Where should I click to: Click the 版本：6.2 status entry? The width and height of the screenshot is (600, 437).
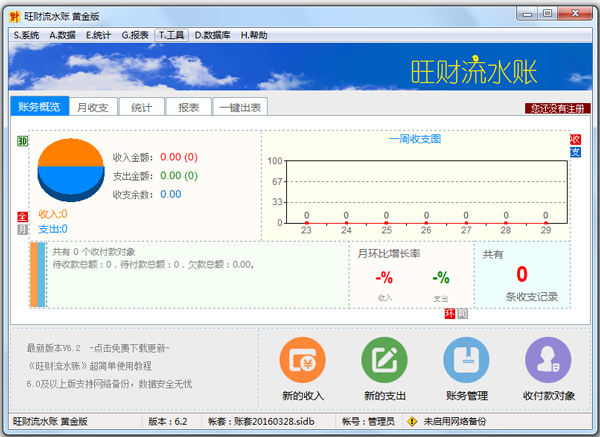point(168,421)
